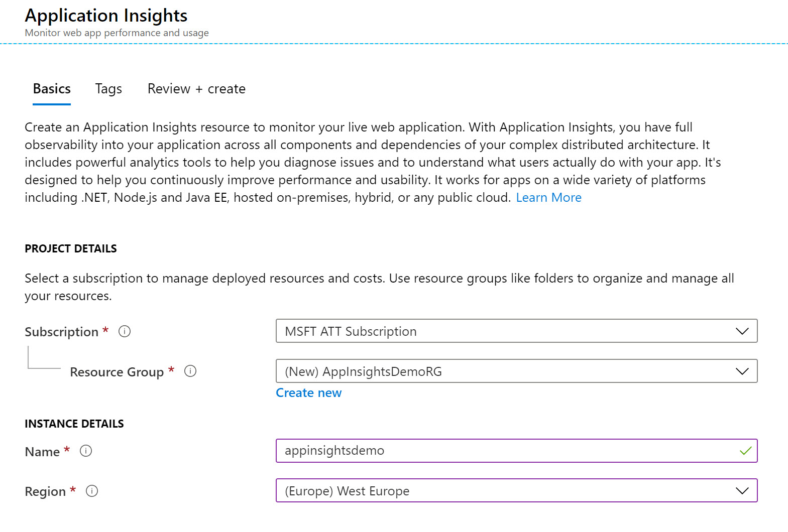Click the Create new resource group link

point(308,392)
